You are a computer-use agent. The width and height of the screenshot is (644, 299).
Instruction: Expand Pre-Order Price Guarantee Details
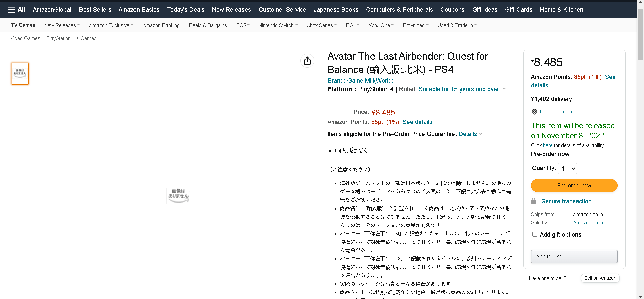pyautogui.click(x=470, y=134)
